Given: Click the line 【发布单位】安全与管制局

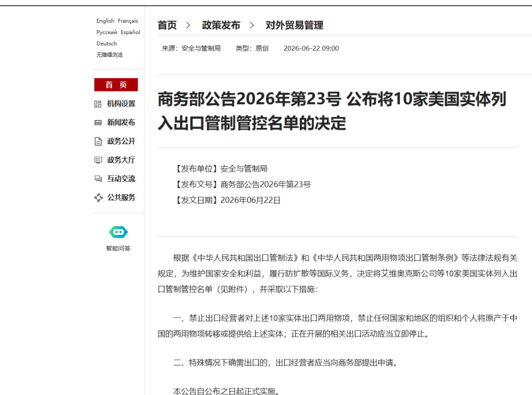Looking at the screenshot, I should (220, 168).
